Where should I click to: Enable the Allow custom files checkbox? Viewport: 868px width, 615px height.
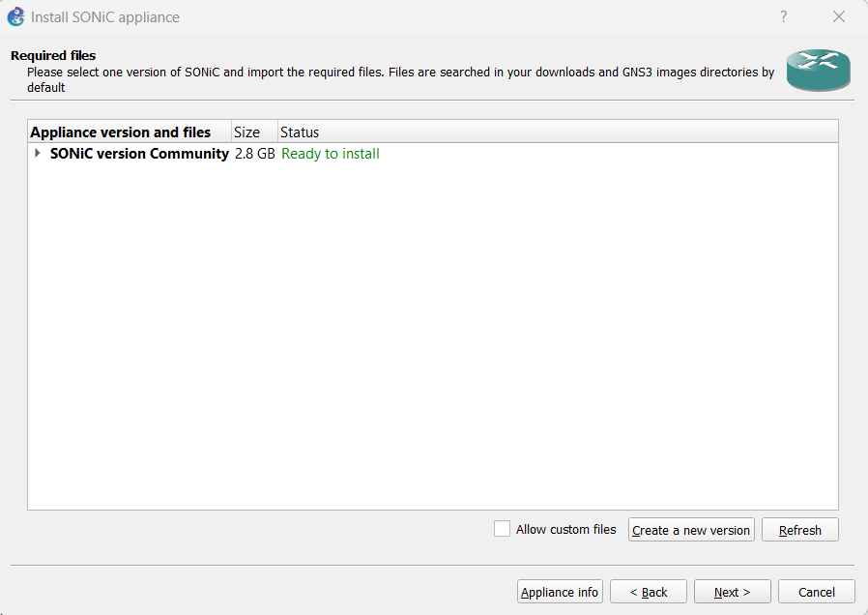502,529
